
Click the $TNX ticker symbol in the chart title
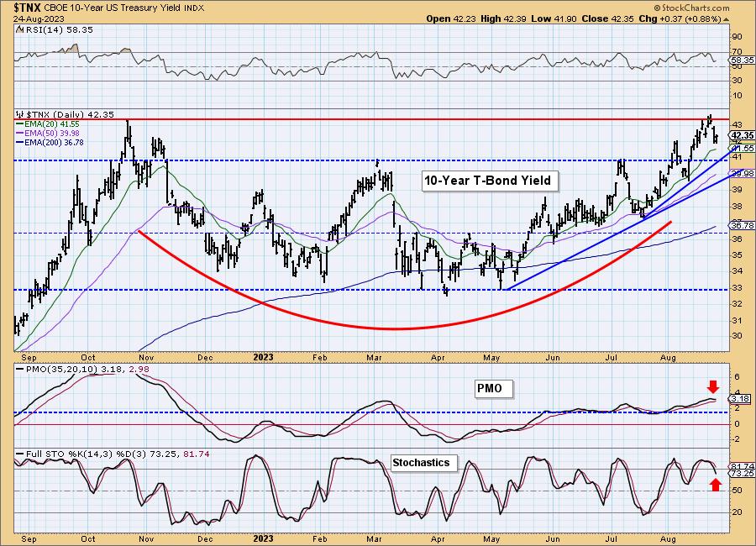(28, 8)
